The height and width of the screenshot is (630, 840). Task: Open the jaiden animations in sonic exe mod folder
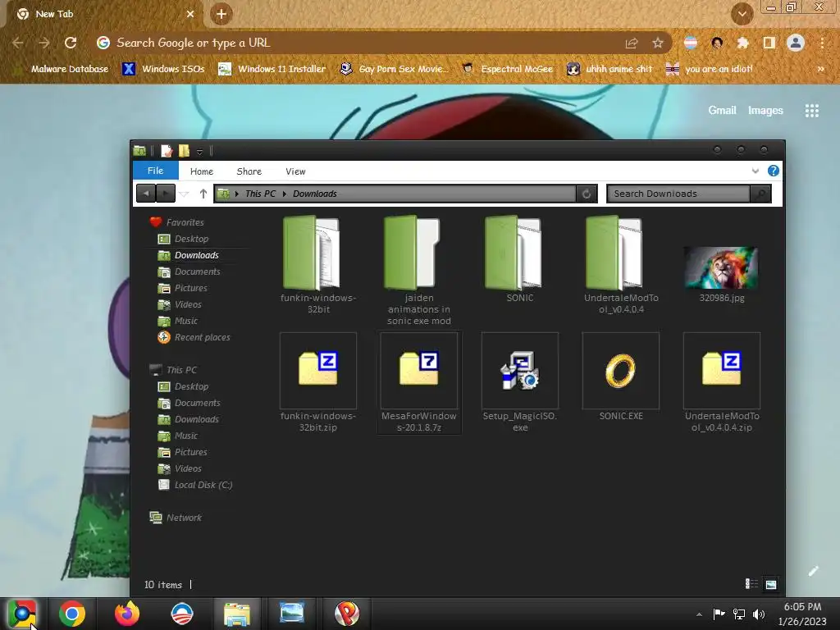point(419,271)
